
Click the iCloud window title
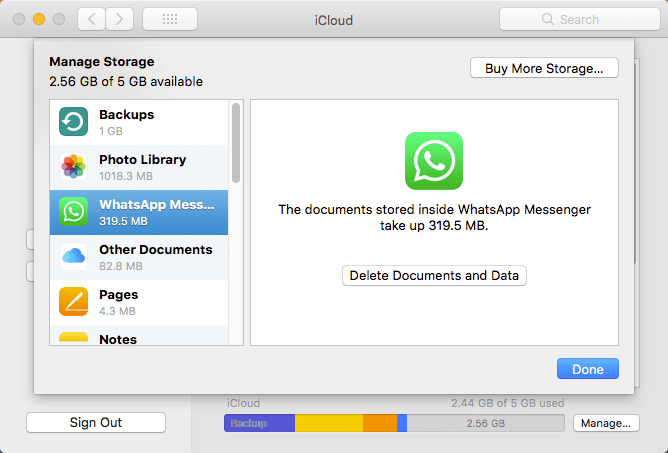(334, 20)
